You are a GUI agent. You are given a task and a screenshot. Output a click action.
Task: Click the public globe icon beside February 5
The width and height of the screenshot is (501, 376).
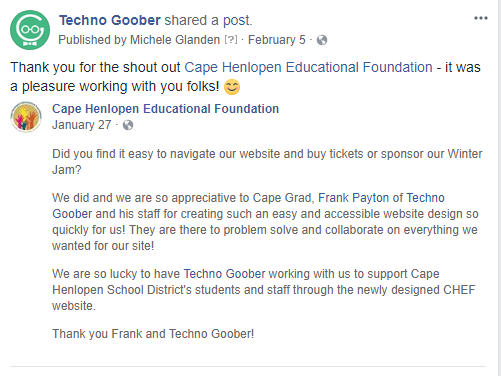pos(322,40)
